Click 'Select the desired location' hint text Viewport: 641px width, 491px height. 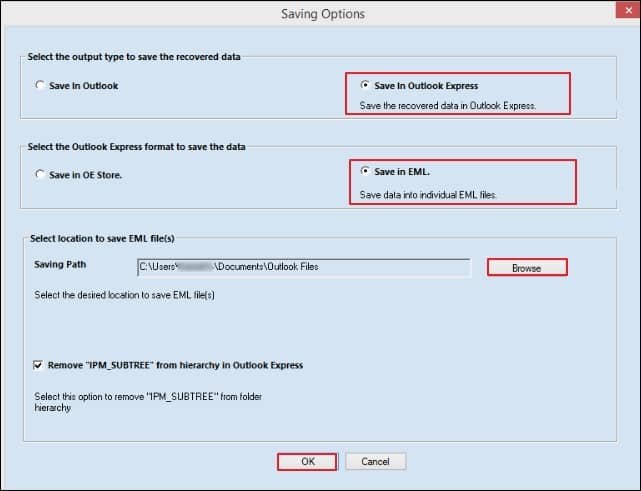pos(125,294)
